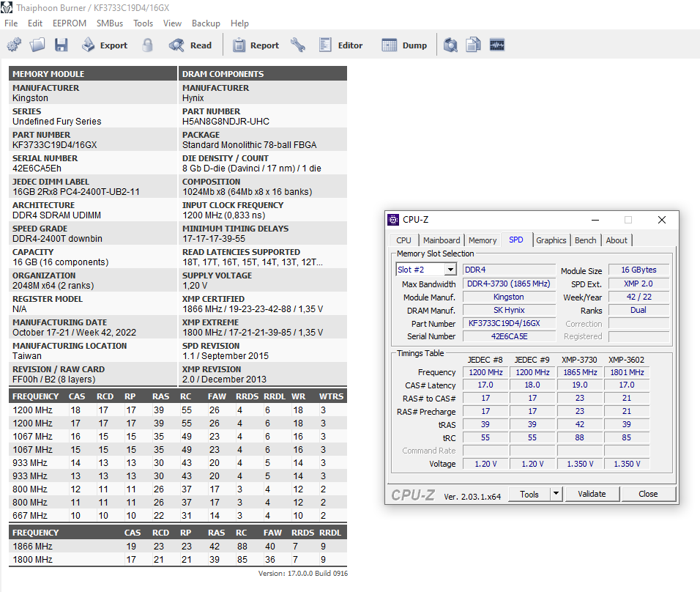Click the Module Size 16 GBytes field
Screen dimensions: 700x592
point(638,270)
